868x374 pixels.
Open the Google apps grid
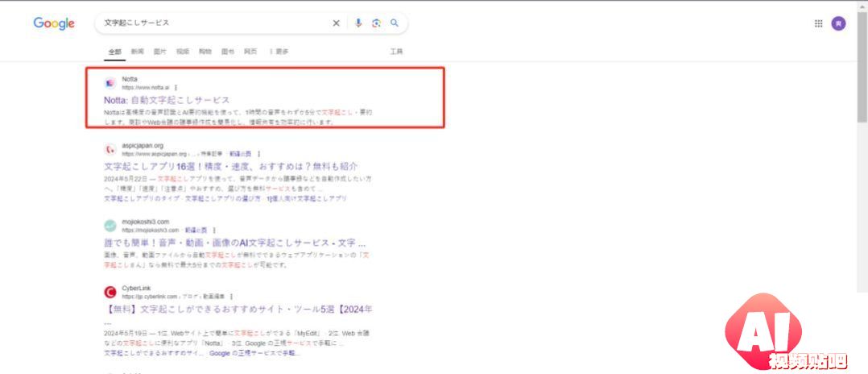pyautogui.click(x=818, y=23)
